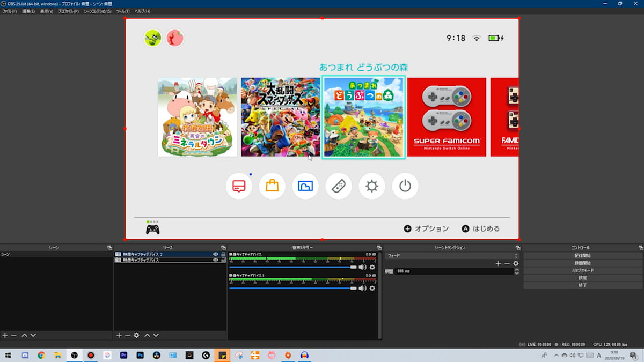Mute first audio mixer channel speaker
The width and height of the screenshot is (644, 362).
click(x=362, y=267)
